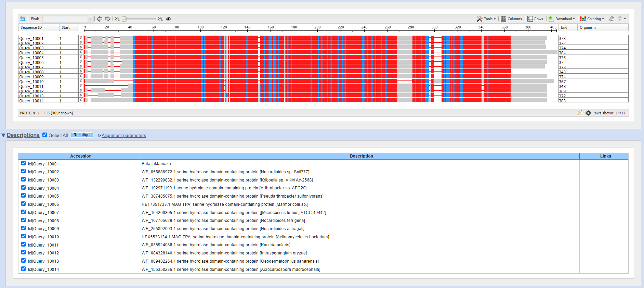Click the Accession table header

(81, 156)
